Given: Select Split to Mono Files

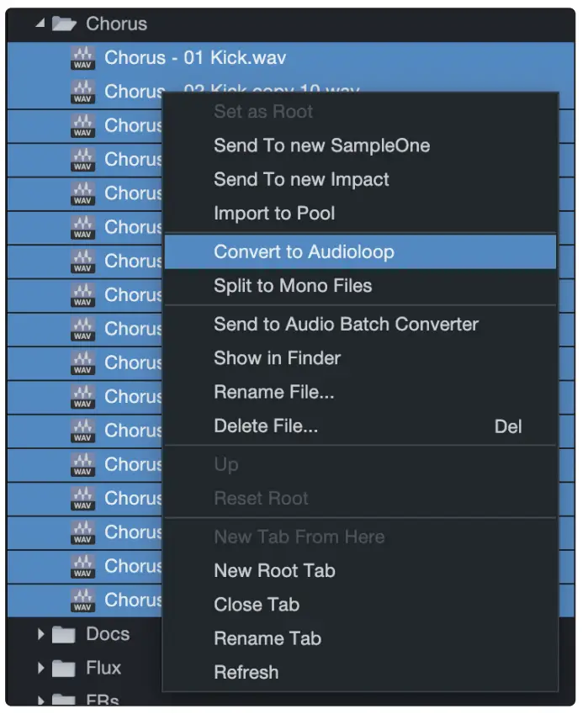Looking at the screenshot, I should [x=293, y=286].
